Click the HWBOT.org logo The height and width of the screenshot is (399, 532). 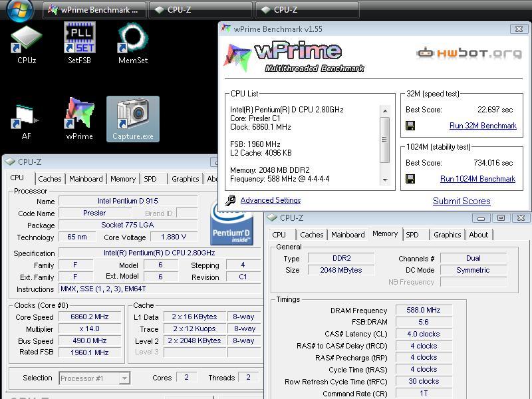click(x=469, y=53)
